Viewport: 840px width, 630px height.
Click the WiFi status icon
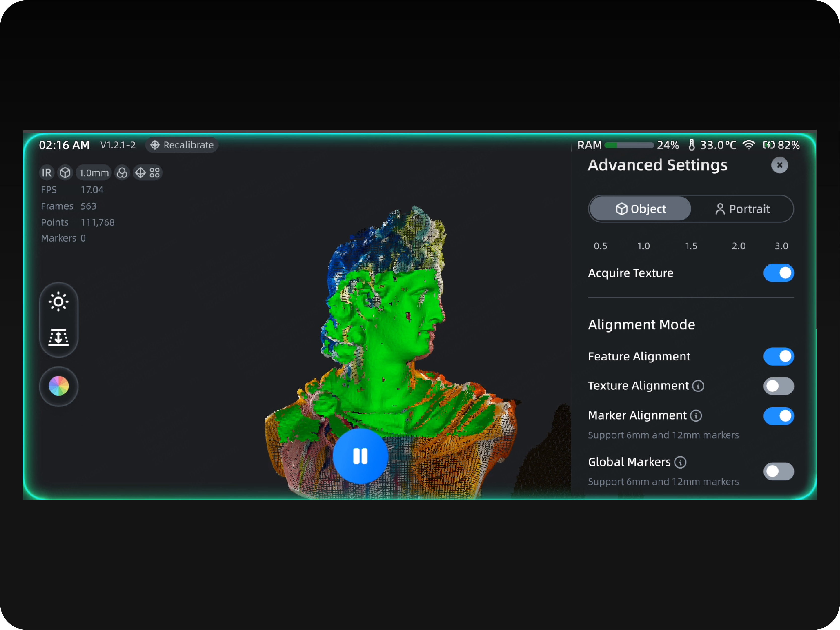pyautogui.click(x=749, y=145)
